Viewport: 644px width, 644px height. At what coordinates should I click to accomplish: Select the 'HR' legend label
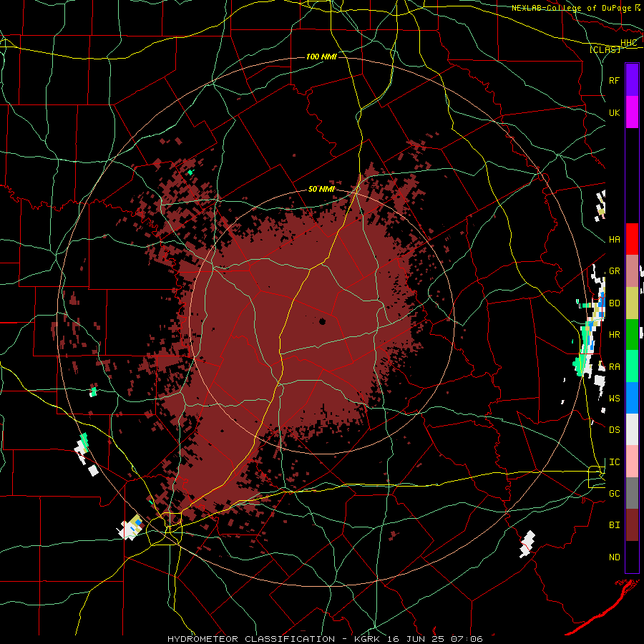[614, 335]
